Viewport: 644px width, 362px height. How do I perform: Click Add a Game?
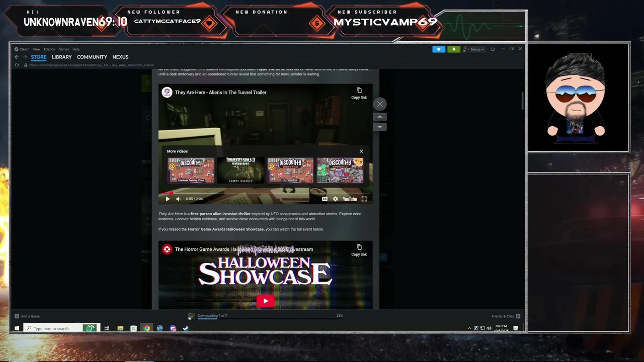point(27,316)
